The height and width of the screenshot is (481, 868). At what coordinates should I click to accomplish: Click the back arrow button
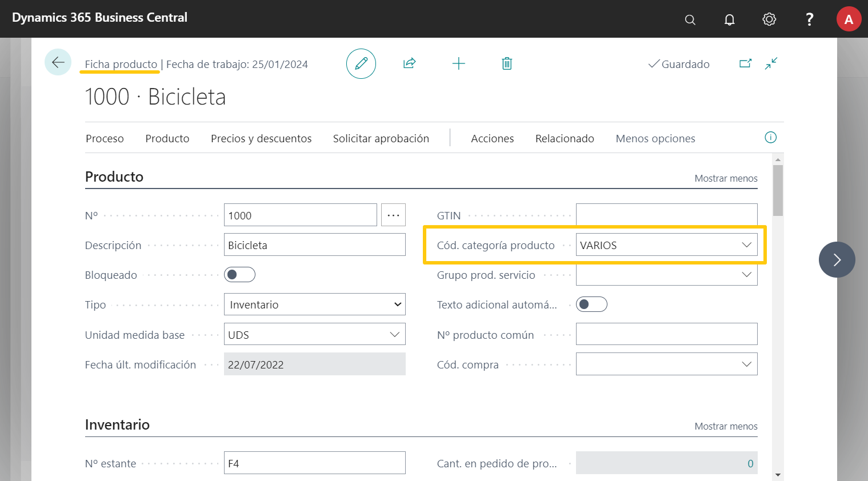coord(58,62)
